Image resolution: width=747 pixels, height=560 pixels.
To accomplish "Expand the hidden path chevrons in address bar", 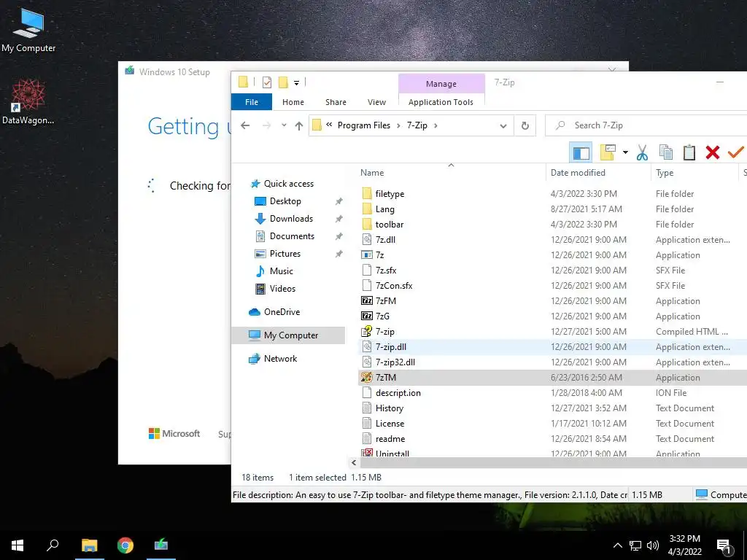I will point(329,125).
